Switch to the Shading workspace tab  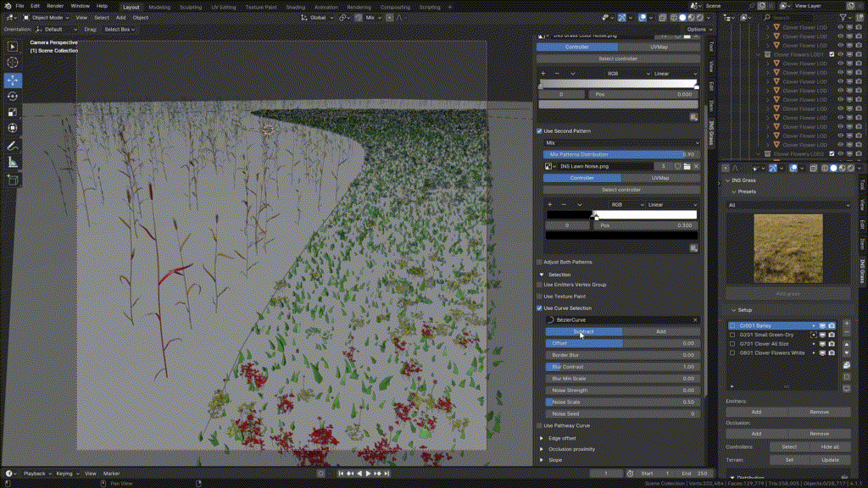295,7
